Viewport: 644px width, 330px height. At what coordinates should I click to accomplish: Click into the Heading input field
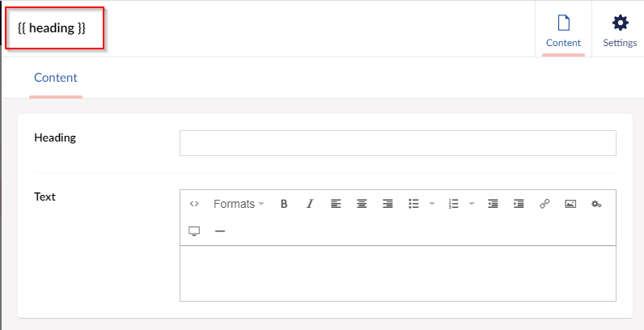397,143
